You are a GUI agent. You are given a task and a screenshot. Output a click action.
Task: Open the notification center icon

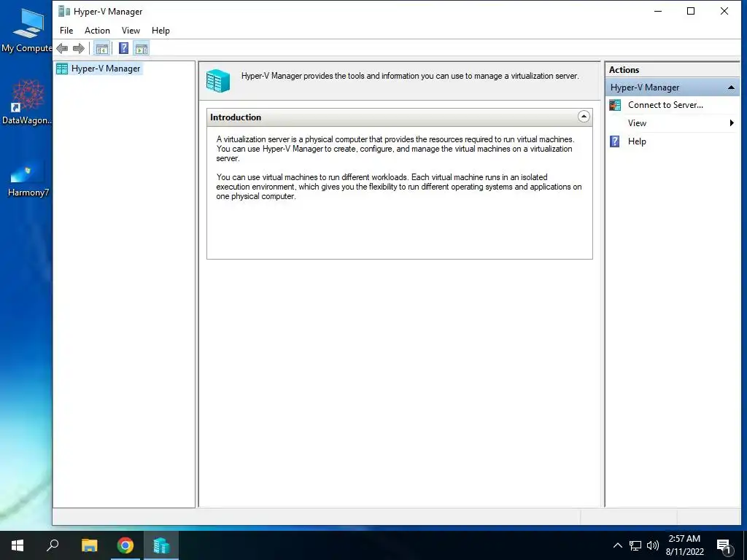click(724, 546)
